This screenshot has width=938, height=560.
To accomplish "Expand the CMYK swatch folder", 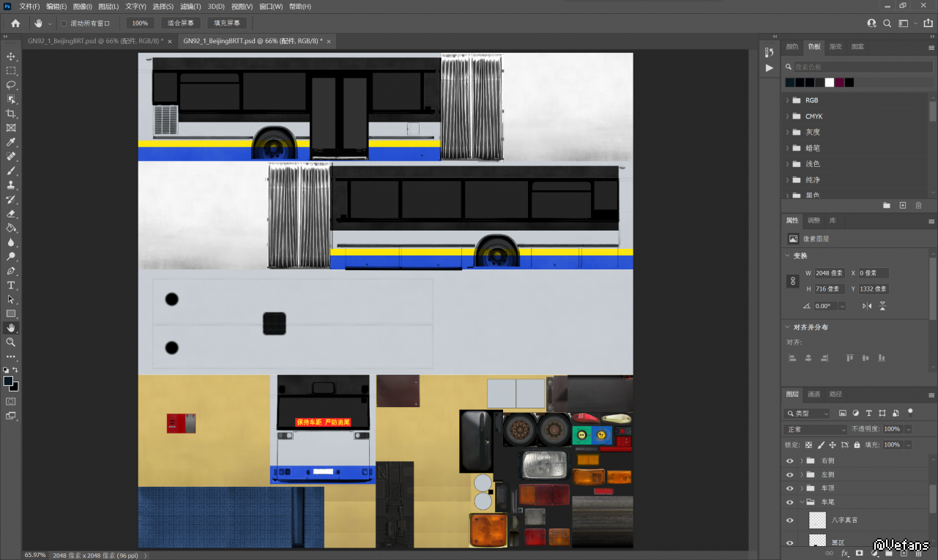I will [787, 116].
